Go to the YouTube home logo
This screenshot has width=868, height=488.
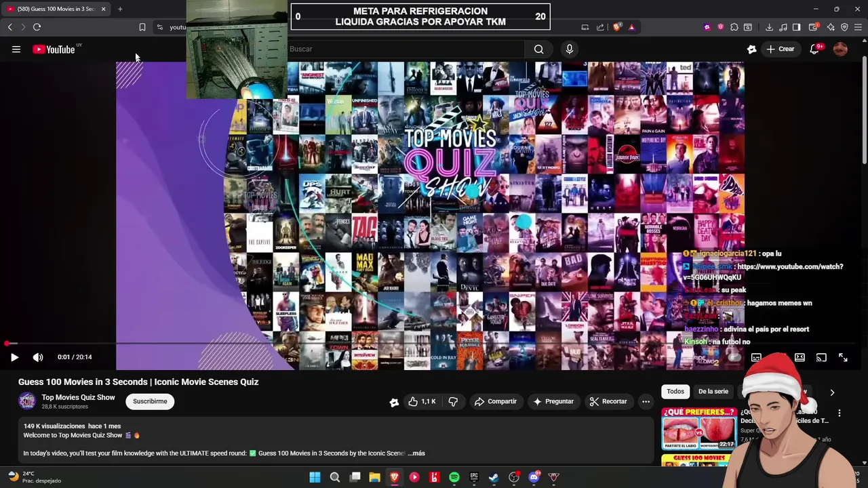pyautogui.click(x=54, y=49)
